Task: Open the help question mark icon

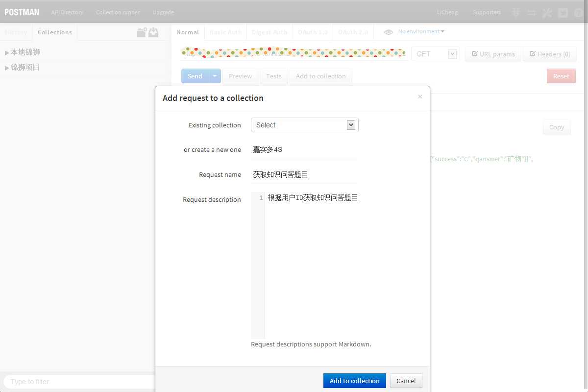Action: click(x=578, y=13)
